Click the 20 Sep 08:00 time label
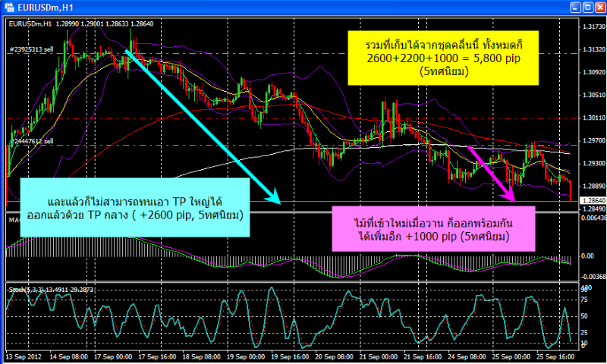This screenshot has width=607, height=364. (334, 356)
